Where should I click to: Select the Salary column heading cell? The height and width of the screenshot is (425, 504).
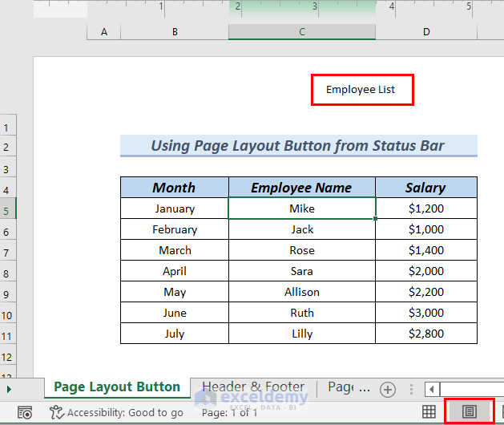click(x=425, y=188)
